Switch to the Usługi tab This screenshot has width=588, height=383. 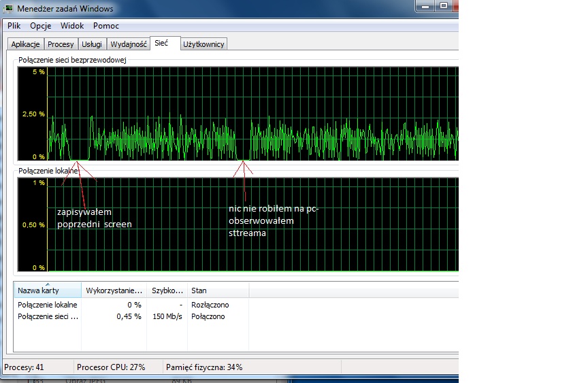click(x=92, y=44)
